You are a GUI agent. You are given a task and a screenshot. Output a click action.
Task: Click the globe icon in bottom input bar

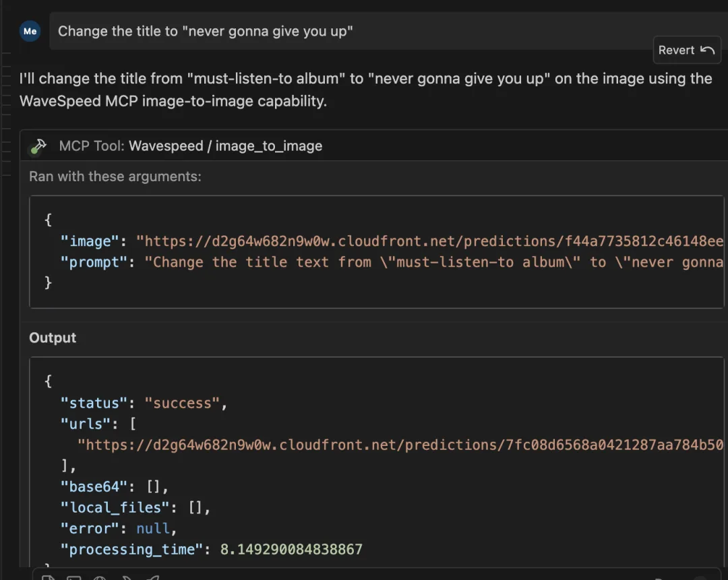(100, 578)
